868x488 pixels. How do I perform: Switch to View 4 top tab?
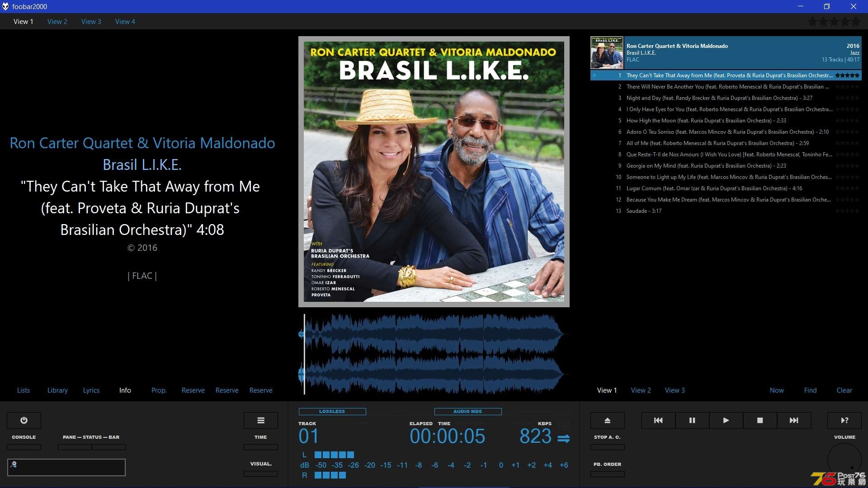(x=125, y=21)
